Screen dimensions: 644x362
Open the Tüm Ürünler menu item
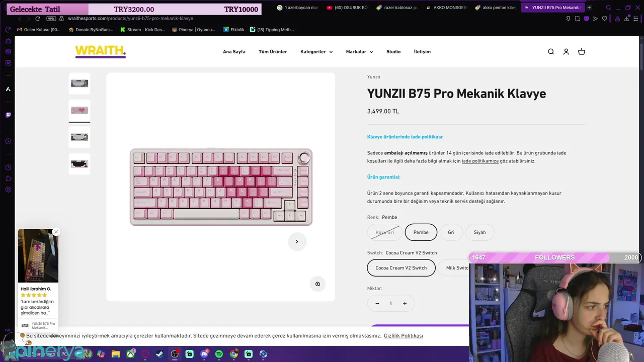coord(273,52)
